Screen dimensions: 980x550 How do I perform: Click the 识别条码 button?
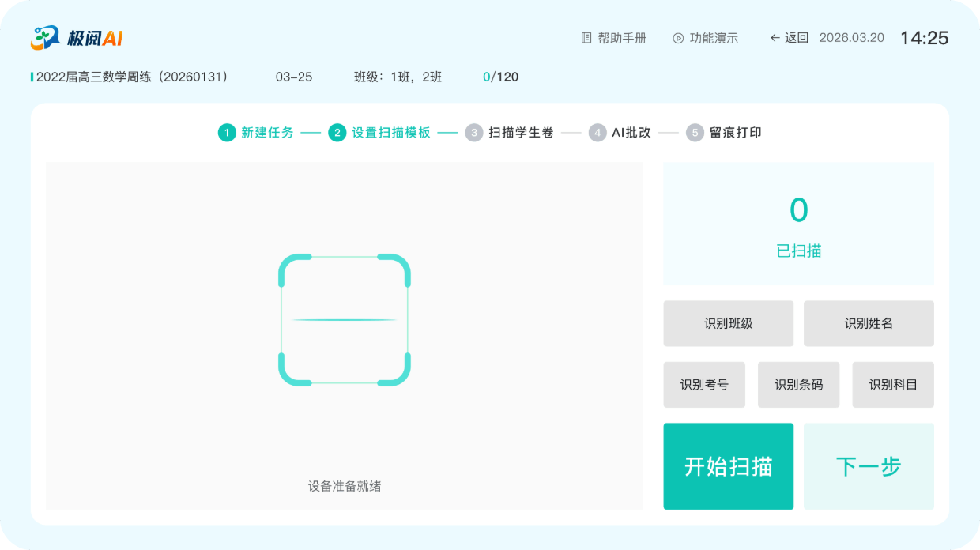(x=798, y=385)
